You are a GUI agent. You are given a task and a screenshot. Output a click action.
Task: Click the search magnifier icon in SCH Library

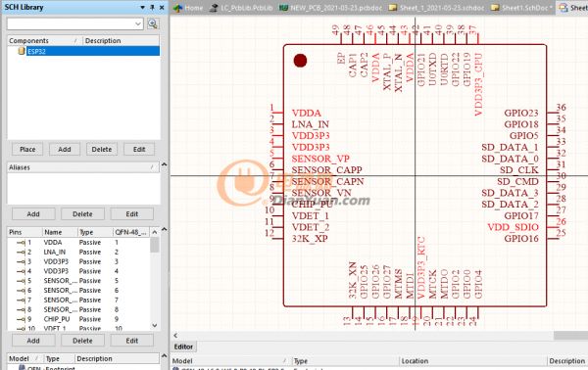point(152,23)
